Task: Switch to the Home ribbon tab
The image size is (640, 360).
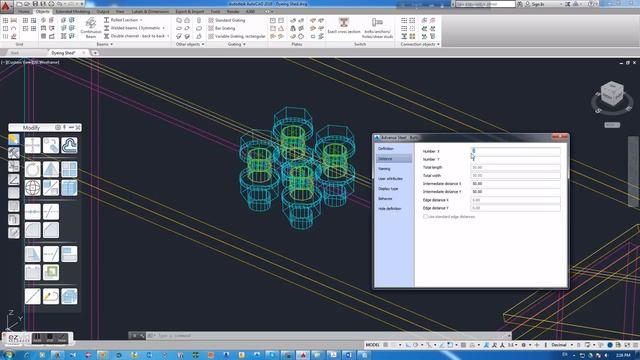Action: [24, 11]
